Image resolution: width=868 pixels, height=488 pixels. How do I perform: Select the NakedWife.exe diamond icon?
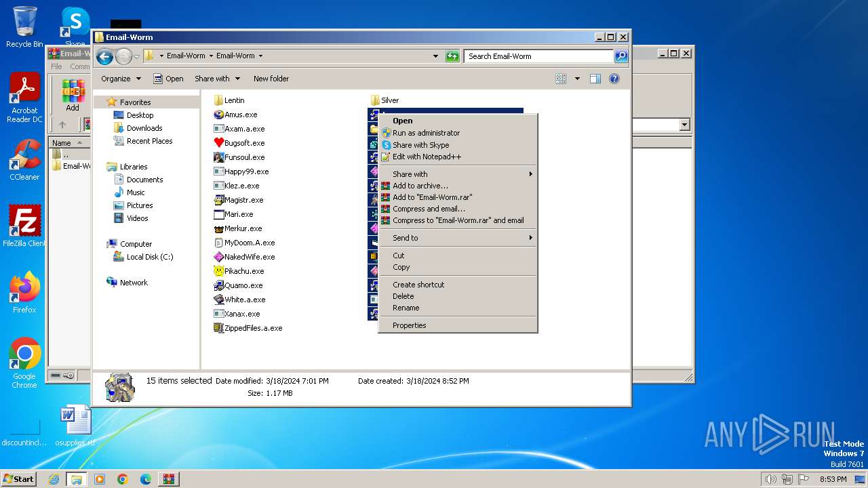[x=218, y=257]
